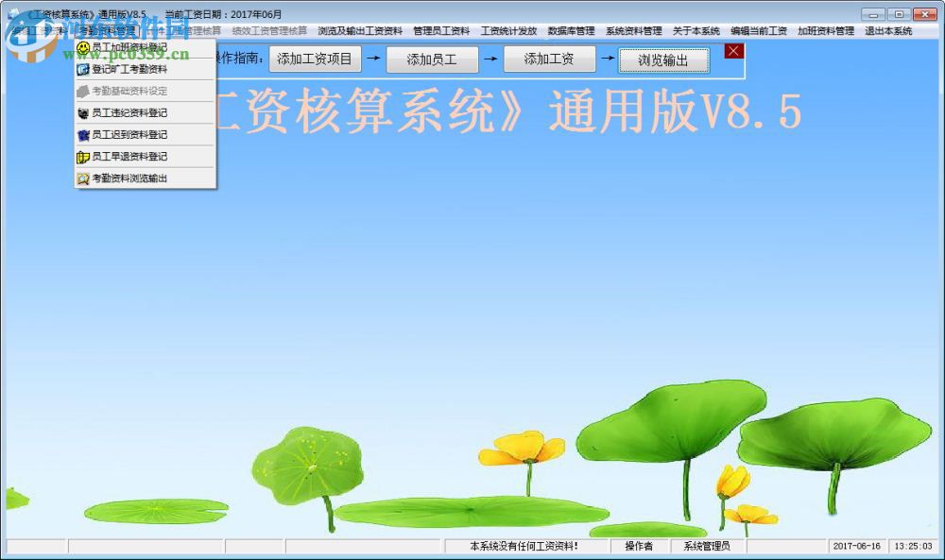The image size is (945, 560).
Task: Click the red X on the operation guide panel
Action: (733, 51)
